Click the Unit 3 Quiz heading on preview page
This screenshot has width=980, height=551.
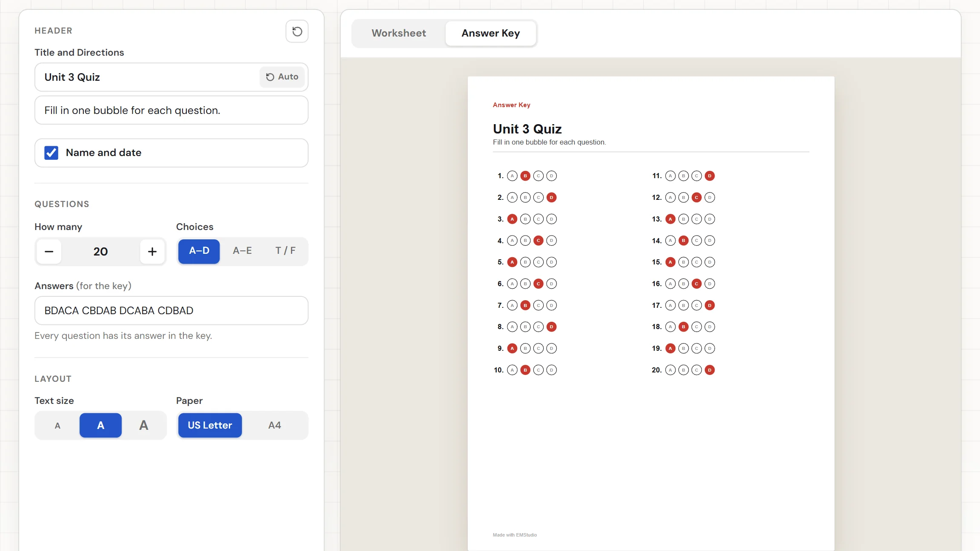click(527, 129)
